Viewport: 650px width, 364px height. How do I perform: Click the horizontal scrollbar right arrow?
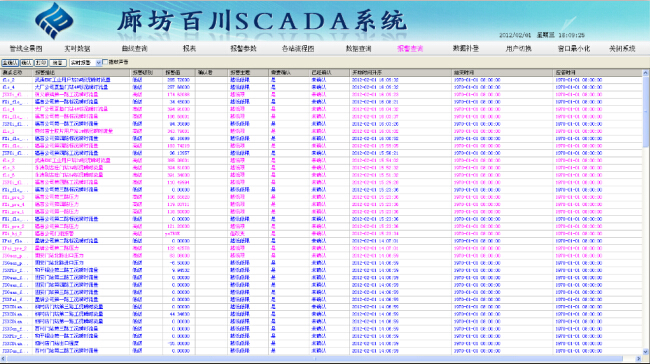point(638,359)
